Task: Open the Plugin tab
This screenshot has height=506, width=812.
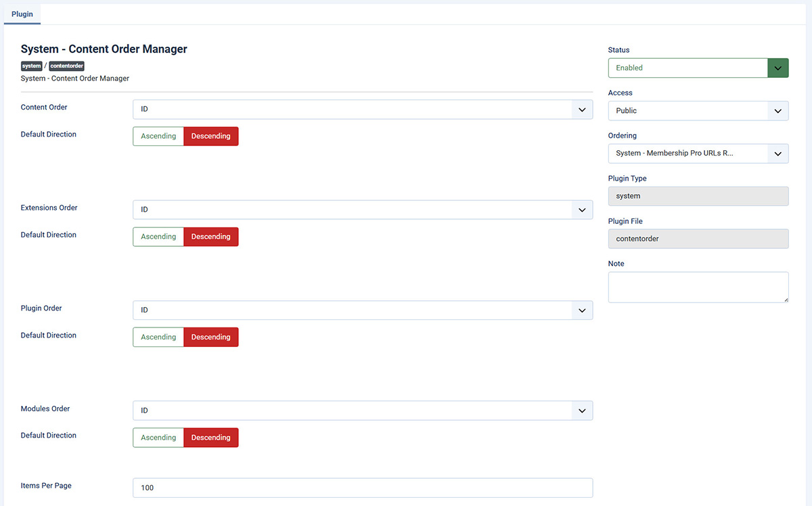Action: point(22,14)
